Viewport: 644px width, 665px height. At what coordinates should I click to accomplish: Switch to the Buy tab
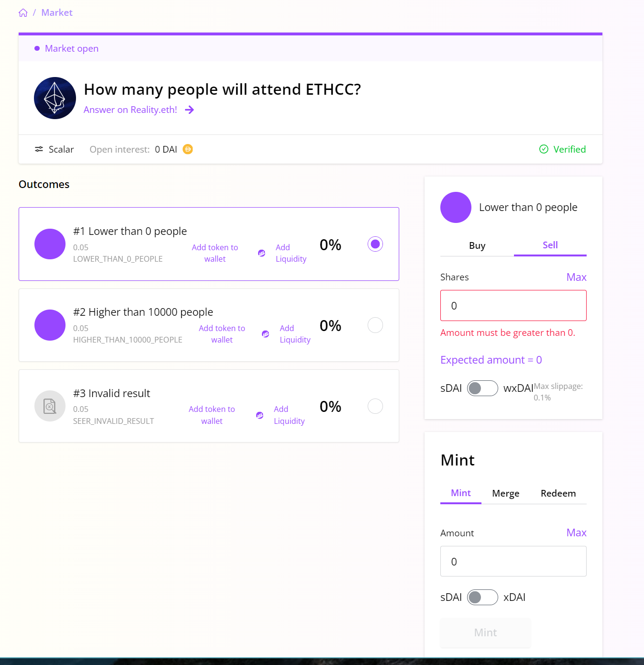pyautogui.click(x=477, y=245)
